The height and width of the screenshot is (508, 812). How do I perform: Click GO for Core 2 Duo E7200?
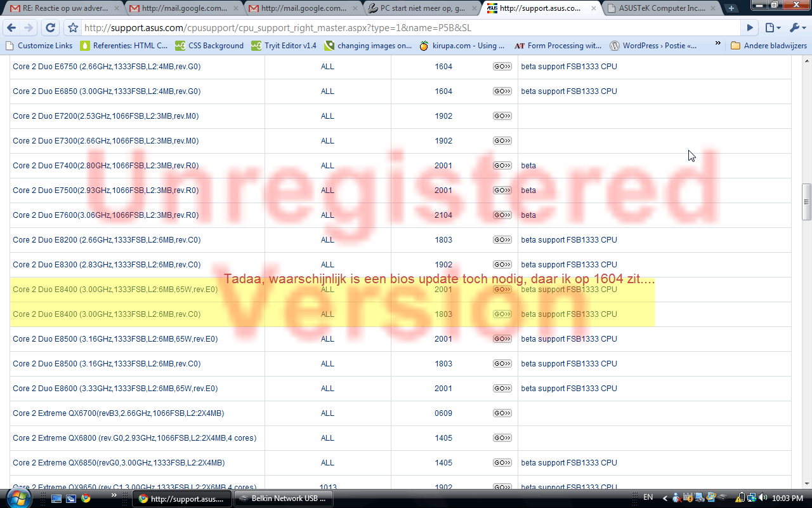click(x=502, y=116)
